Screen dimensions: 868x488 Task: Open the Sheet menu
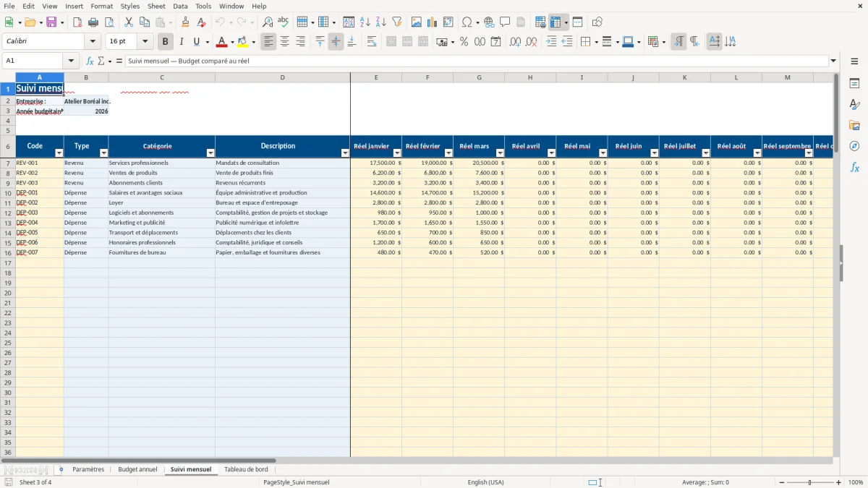point(156,6)
